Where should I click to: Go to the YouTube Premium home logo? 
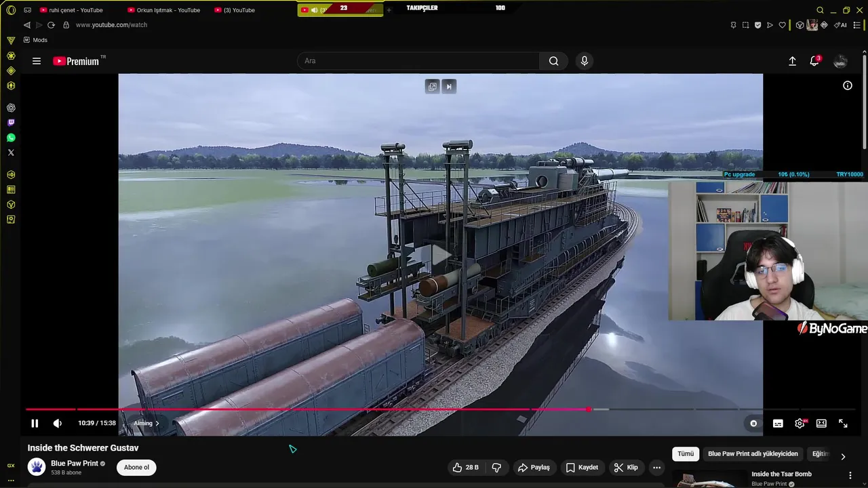(x=76, y=61)
